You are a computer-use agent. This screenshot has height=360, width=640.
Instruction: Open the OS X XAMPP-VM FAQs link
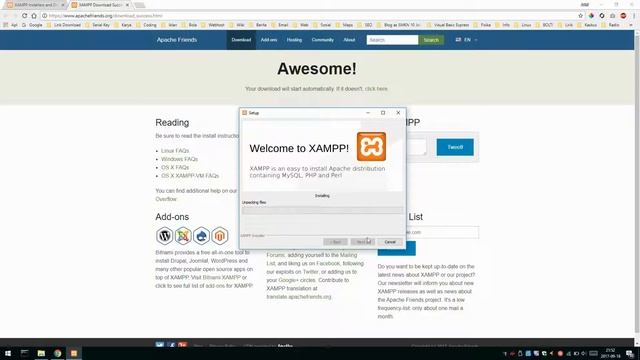tap(190, 176)
